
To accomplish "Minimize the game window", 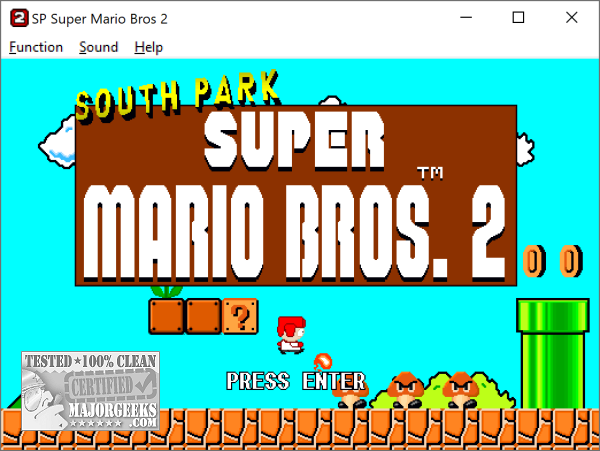I will tap(466, 18).
